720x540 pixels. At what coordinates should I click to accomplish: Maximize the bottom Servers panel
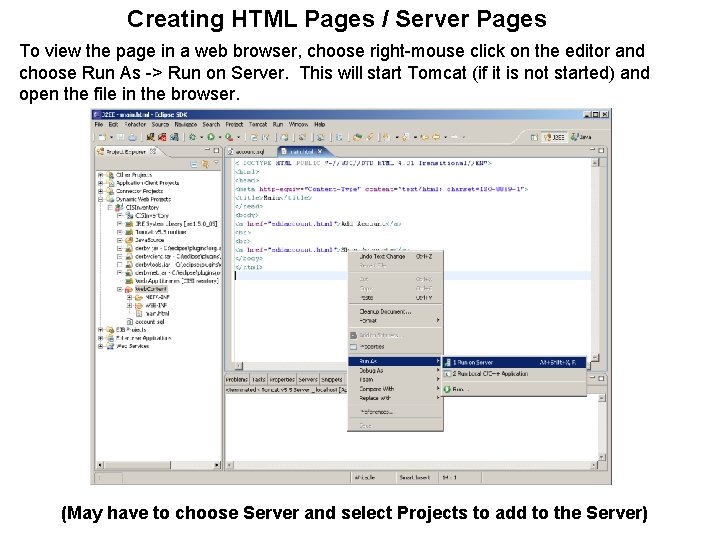(601, 379)
